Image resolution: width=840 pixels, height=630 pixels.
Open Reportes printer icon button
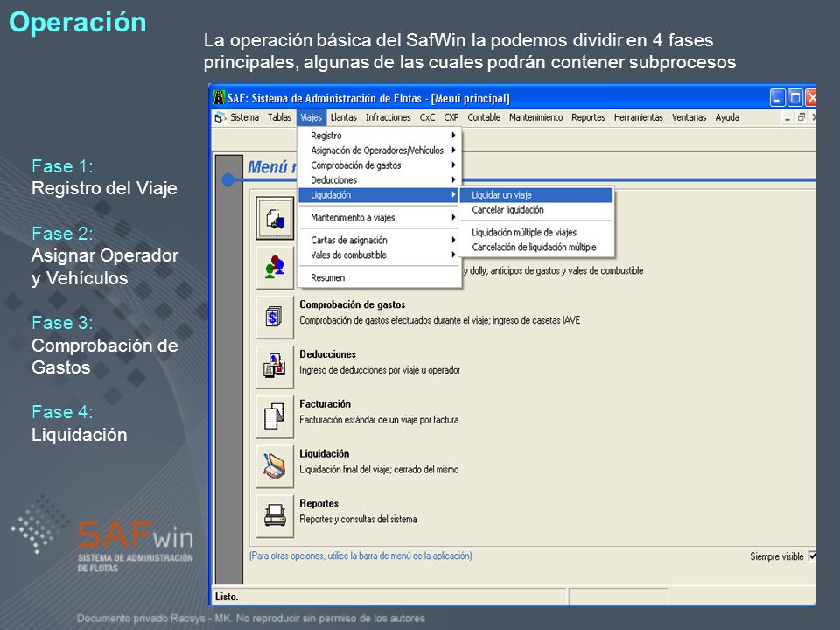click(275, 516)
